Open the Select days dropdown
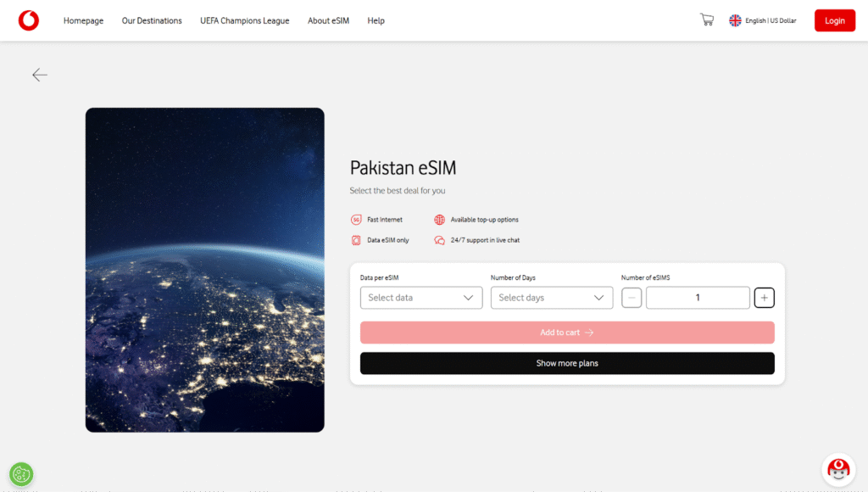 click(x=551, y=298)
